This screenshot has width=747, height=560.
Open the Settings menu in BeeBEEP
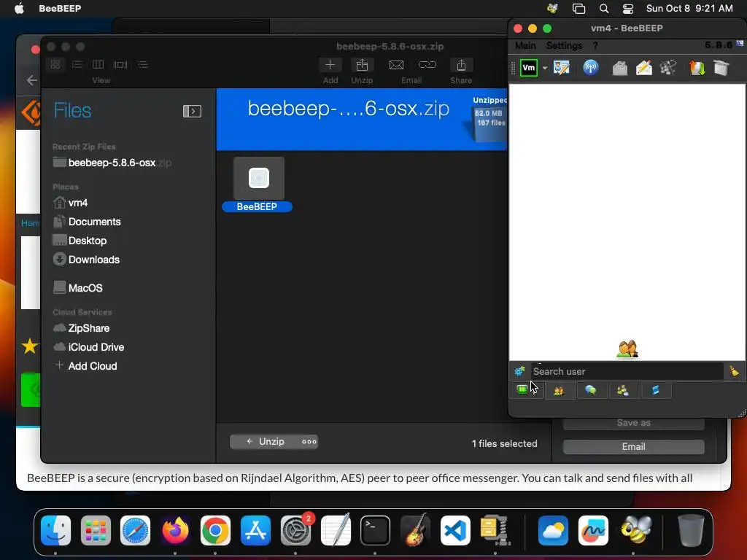(564, 46)
